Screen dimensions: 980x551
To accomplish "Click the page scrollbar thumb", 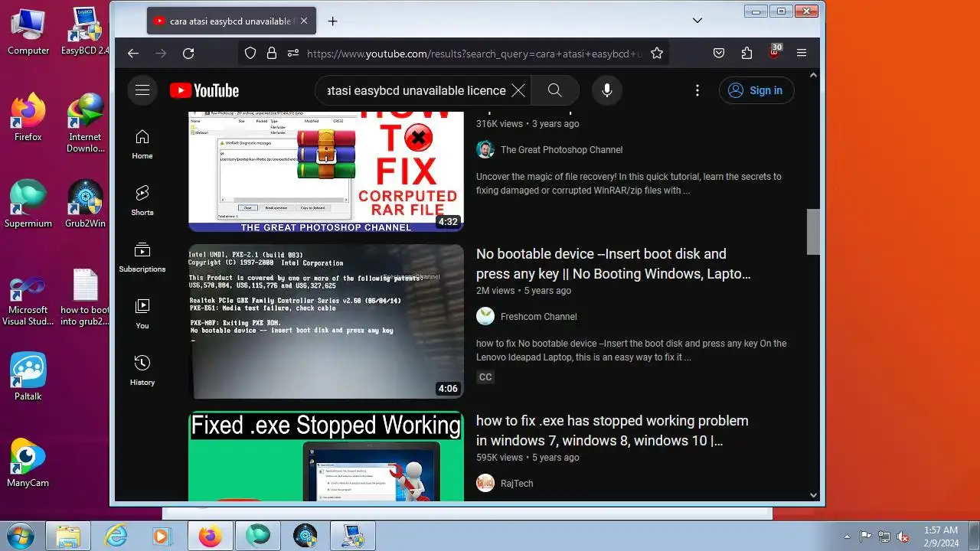I will click(x=813, y=232).
